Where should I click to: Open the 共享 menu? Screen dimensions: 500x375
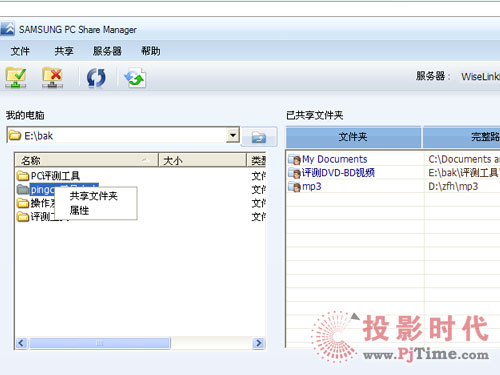click(x=64, y=51)
